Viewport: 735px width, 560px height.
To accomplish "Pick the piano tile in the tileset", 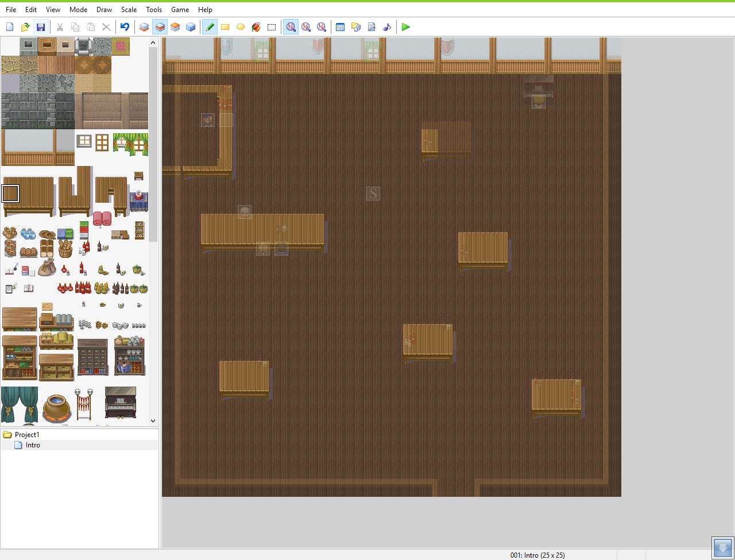I will coord(121,403).
